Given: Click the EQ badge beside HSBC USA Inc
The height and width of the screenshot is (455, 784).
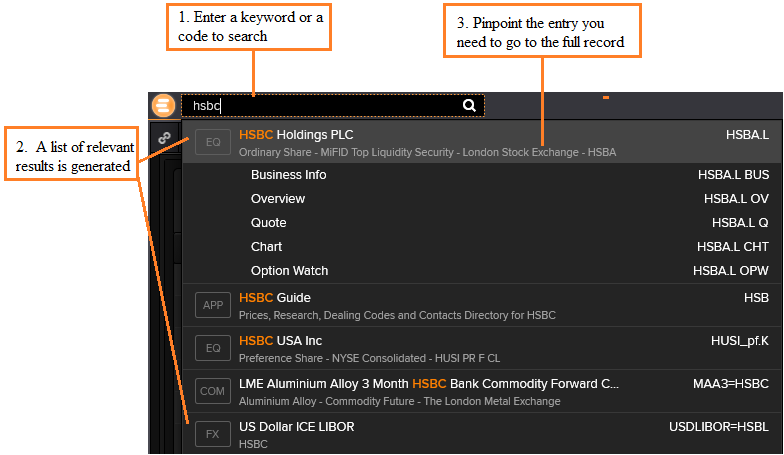Looking at the screenshot, I should coord(213,348).
